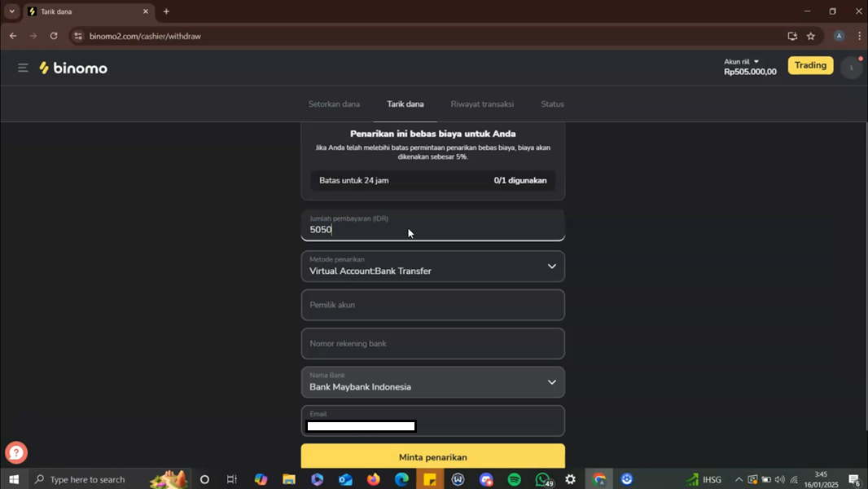Click the browser back arrow
868x489 pixels.
[x=13, y=36]
